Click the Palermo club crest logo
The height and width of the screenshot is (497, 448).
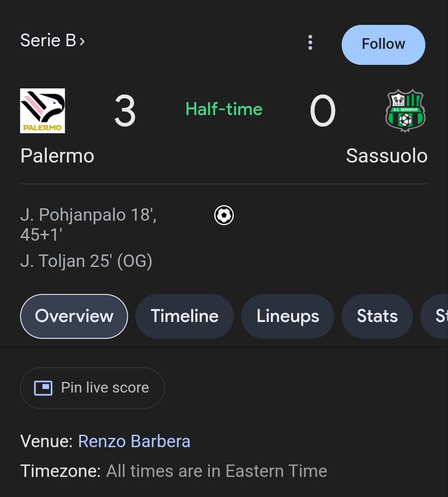coord(43,111)
